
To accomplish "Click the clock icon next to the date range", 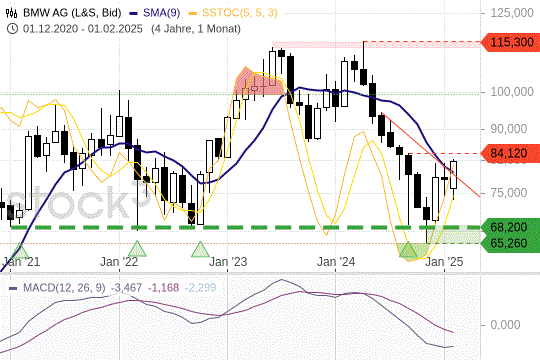I will coord(12,29).
